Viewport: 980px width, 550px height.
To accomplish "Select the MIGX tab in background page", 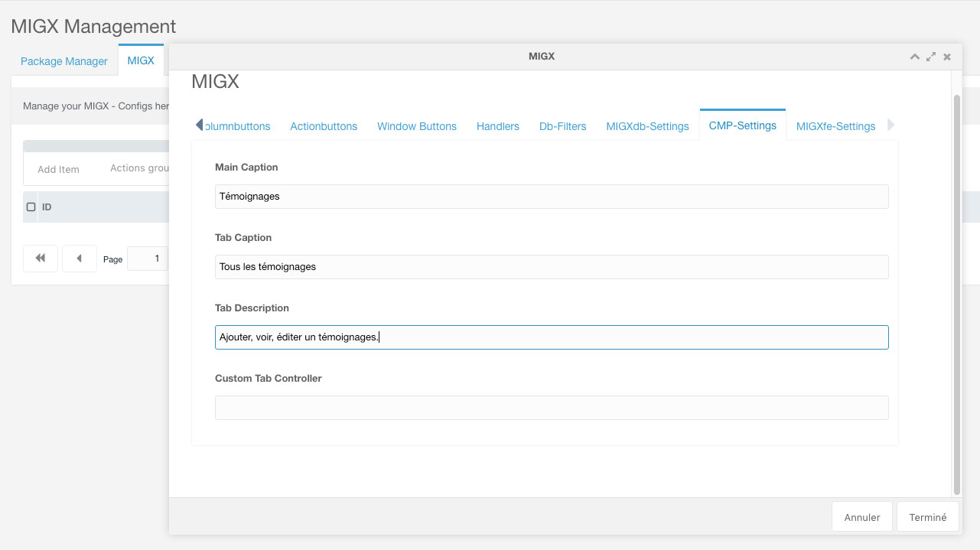I will [x=141, y=60].
